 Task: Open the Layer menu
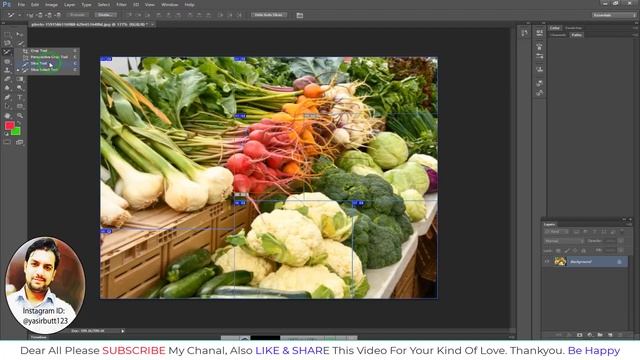(69, 4)
